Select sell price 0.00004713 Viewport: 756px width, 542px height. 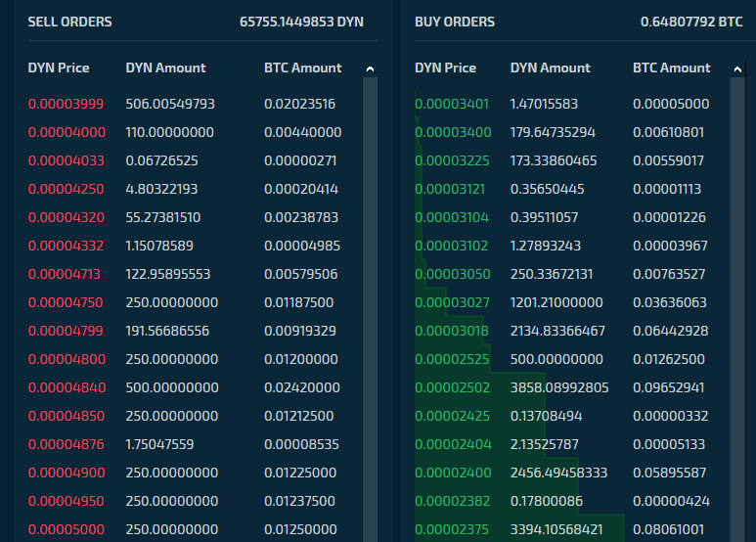click(x=65, y=274)
